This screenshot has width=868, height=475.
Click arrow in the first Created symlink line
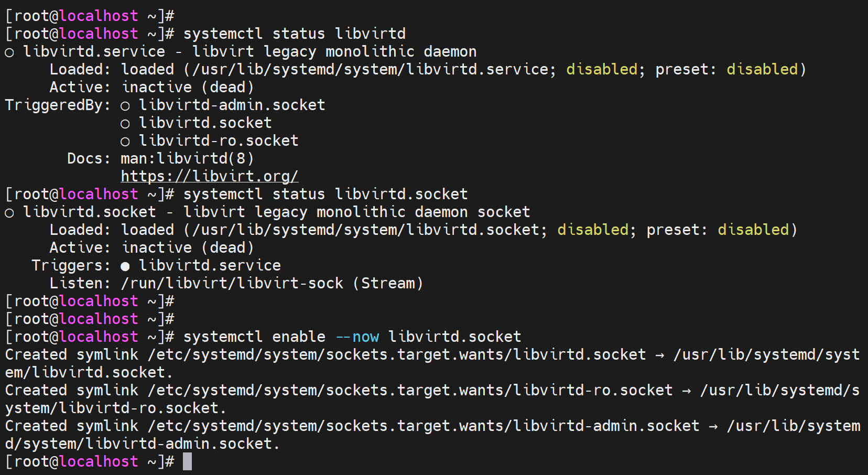[x=659, y=355]
